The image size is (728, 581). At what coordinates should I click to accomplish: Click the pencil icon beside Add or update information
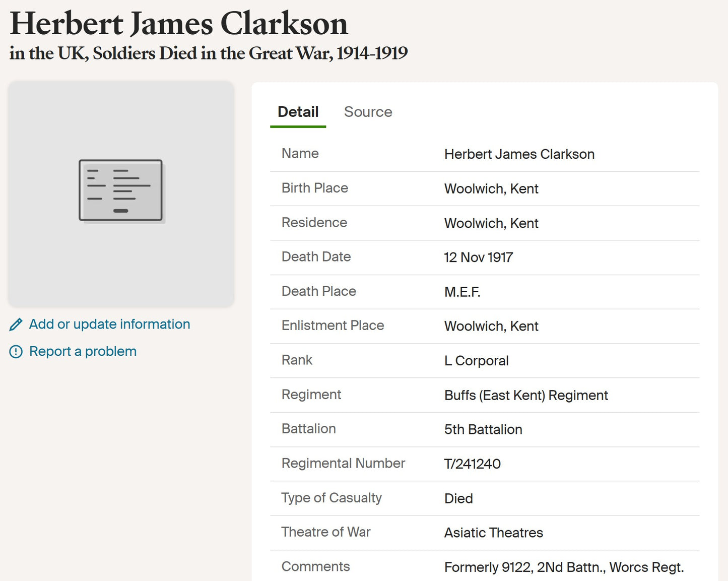click(x=16, y=325)
